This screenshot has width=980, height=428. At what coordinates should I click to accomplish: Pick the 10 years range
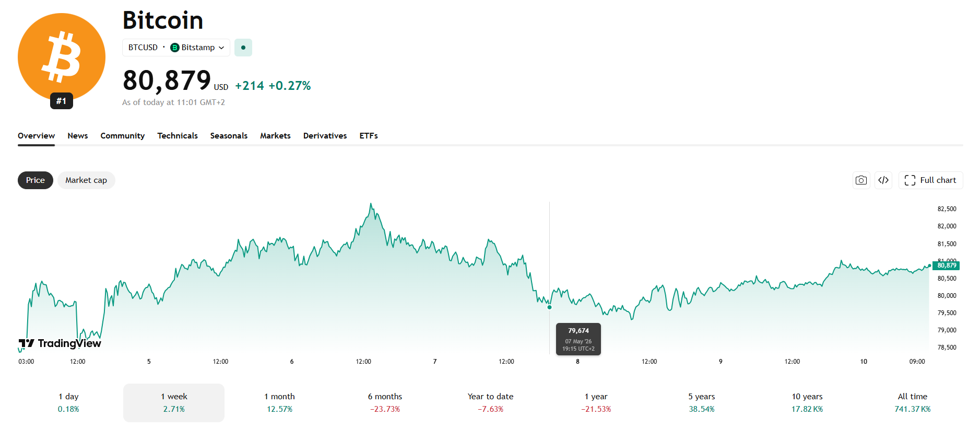click(x=807, y=403)
